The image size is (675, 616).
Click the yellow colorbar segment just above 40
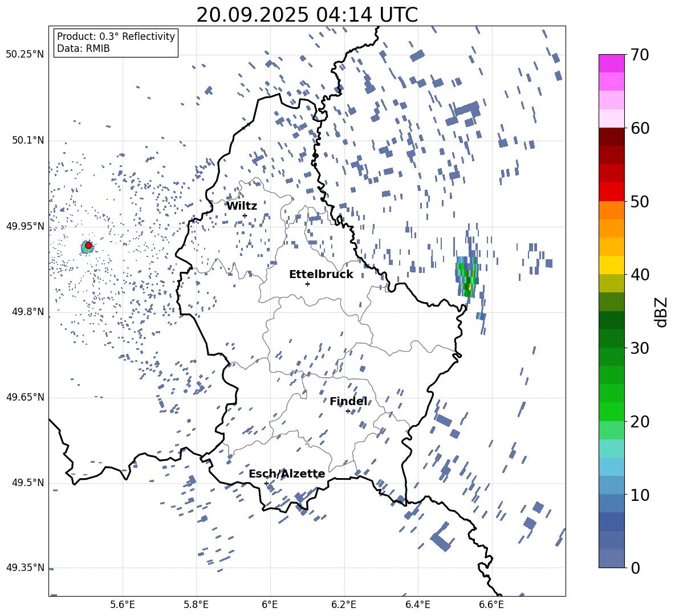coord(611,265)
